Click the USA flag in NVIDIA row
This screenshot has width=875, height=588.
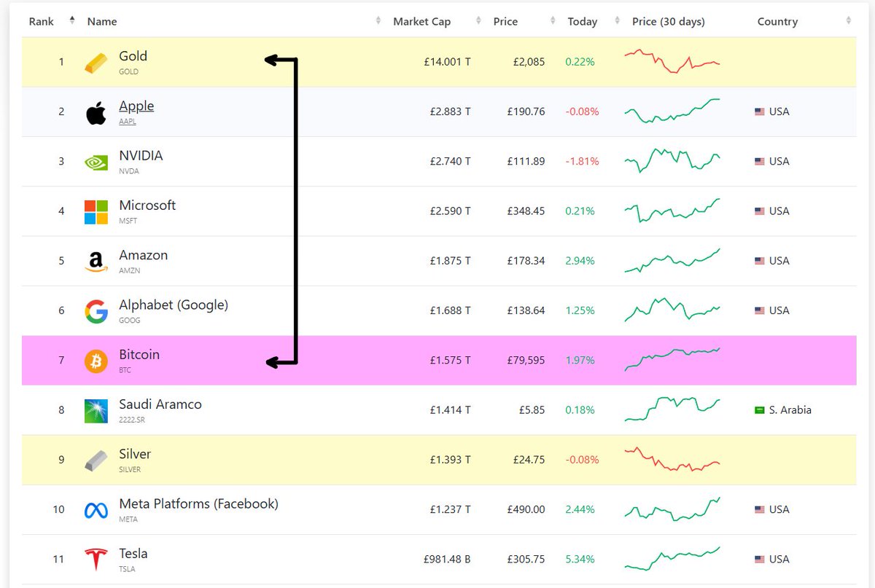(x=760, y=161)
